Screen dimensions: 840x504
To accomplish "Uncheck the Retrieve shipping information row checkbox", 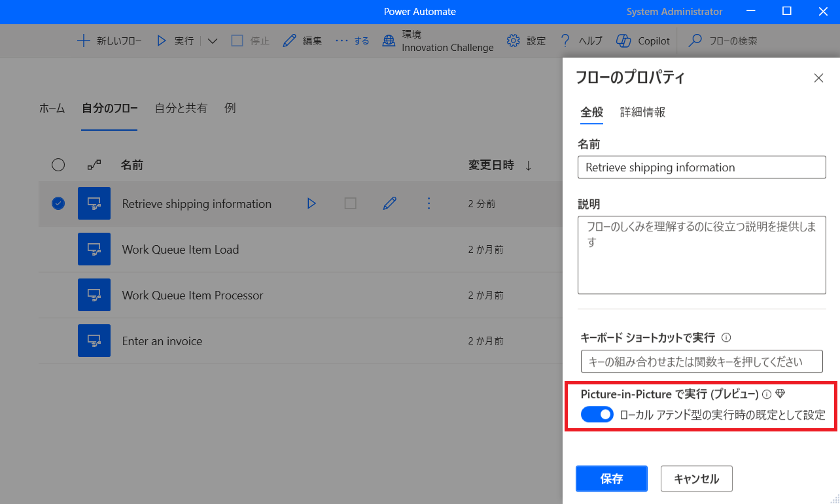I will click(x=58, y=203).
